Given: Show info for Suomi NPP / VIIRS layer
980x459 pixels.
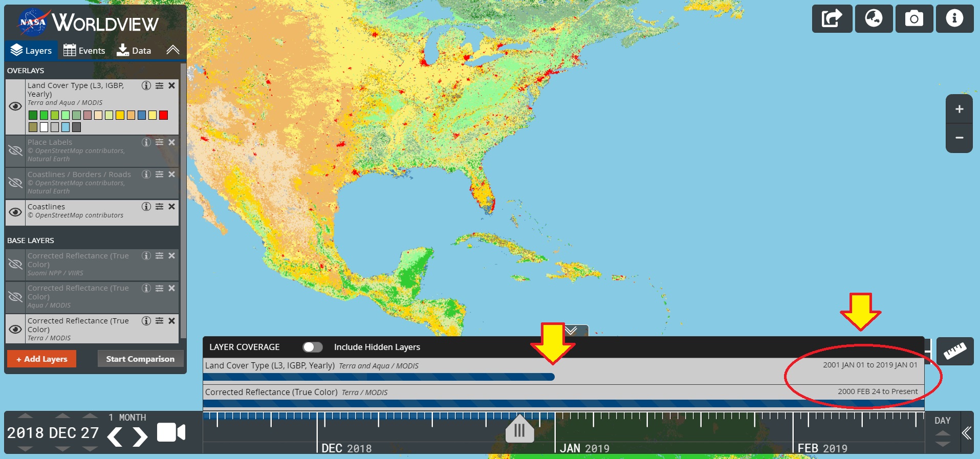Looking at the screenshot, I should [x=146, y=256].
